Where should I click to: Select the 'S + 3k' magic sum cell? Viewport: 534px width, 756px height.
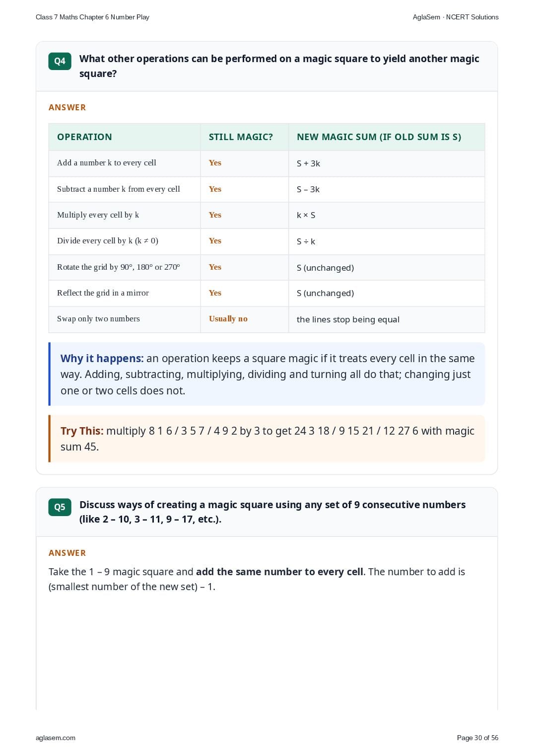(x=387, y=163)
